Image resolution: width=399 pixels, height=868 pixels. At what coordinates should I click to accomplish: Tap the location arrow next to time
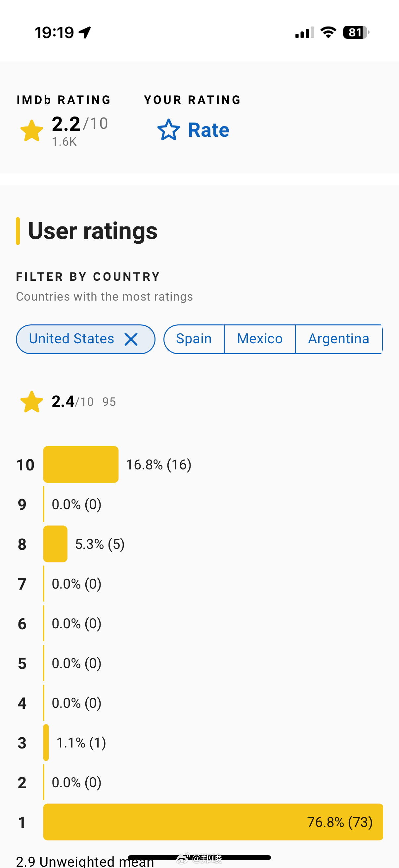coord(85,32)
